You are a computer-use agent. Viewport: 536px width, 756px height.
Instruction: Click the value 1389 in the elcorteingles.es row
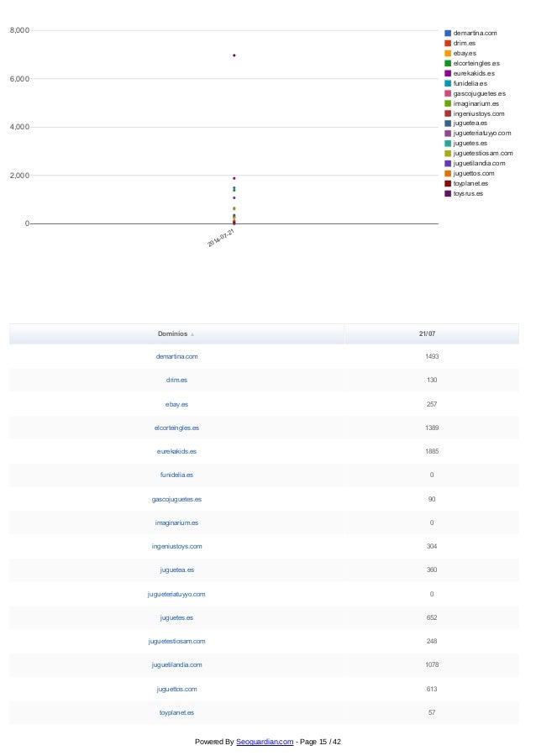[432, 428]
